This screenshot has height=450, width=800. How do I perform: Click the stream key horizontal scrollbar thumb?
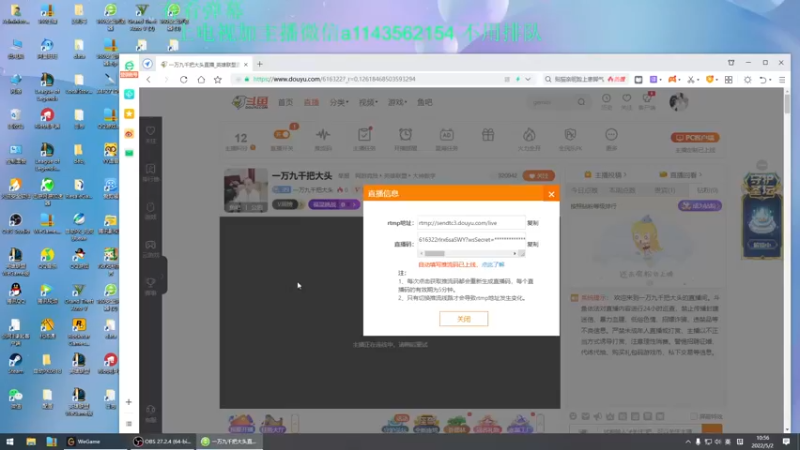(x=434, y=253)
